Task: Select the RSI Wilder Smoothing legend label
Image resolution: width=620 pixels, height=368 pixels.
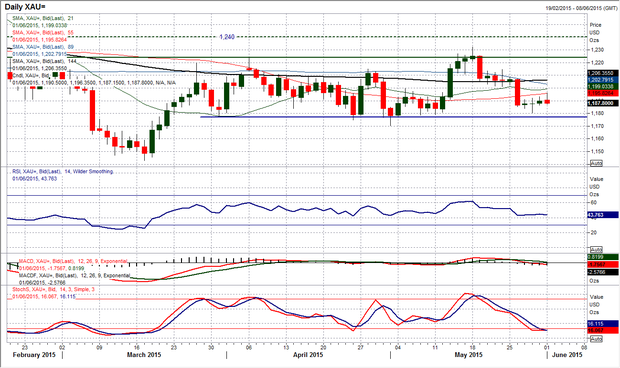Action: (62, 172)
